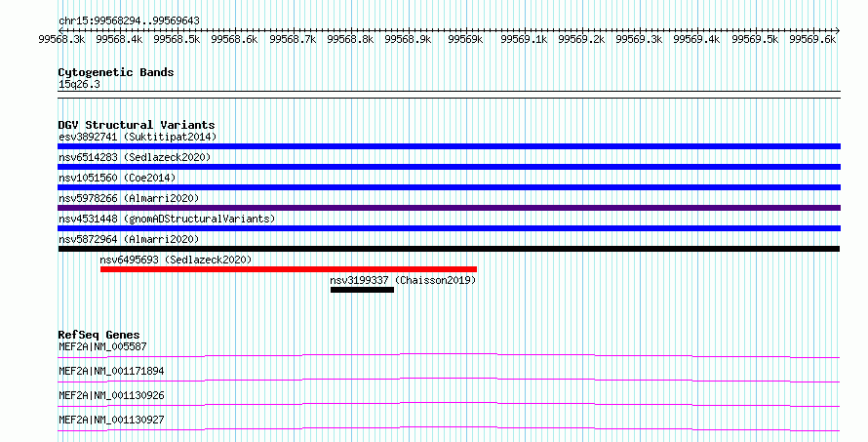Click the magenta line for MEF2A|NM_005587
This screenshot has width=868, height=442.
pos(449,355)
